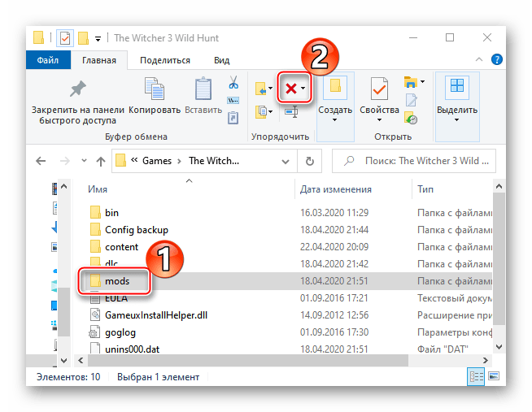Click the Pin to Quick access pushpin icon
The height and width of the screenshot is (412, 532).
coord(78,89)
